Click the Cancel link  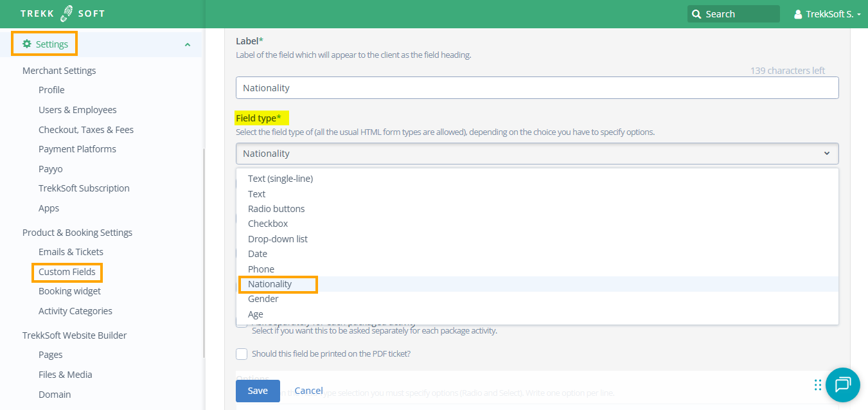tap(308, 391)
